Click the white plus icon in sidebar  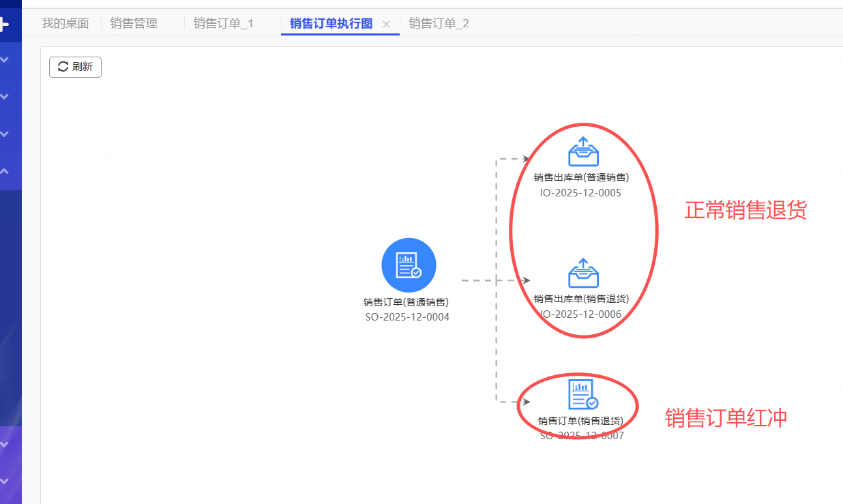point(4,25)
